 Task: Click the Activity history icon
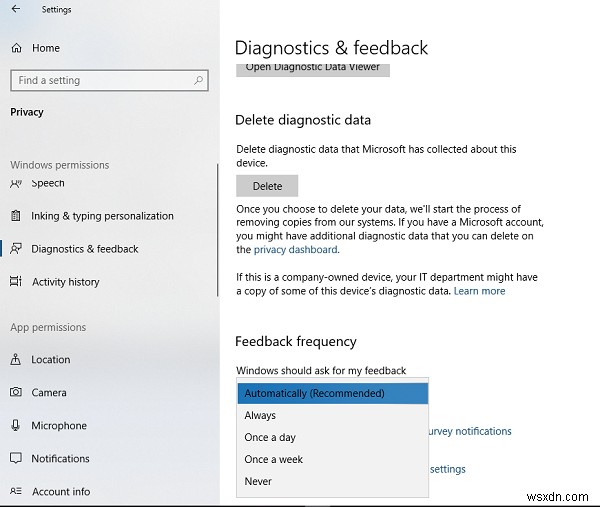(x=16, y=282)
